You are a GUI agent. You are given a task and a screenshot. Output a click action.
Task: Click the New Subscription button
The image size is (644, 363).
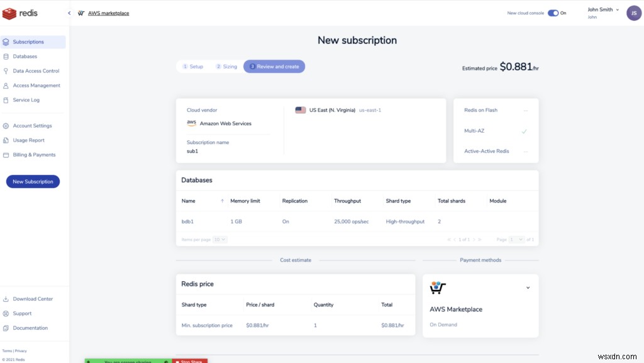click(32, 181)
